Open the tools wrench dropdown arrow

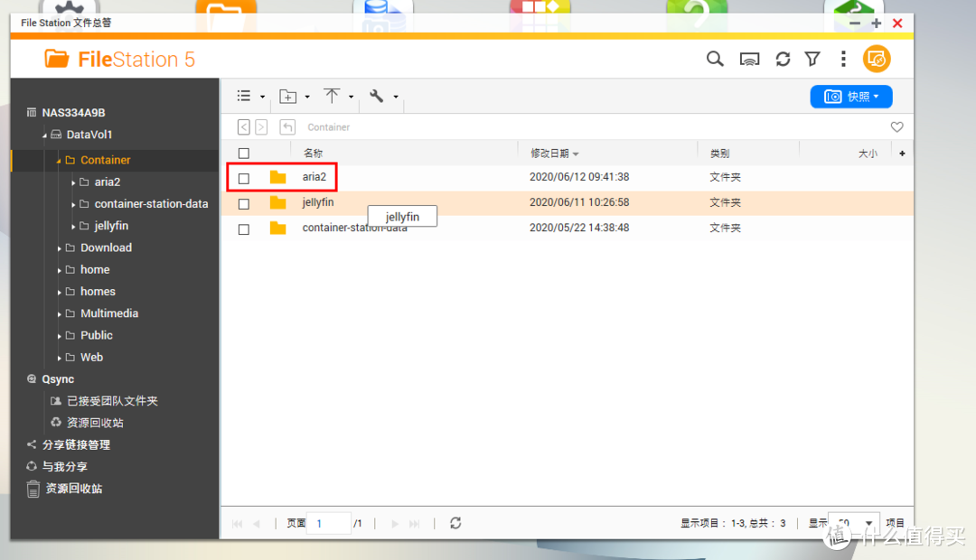(395, 97)
